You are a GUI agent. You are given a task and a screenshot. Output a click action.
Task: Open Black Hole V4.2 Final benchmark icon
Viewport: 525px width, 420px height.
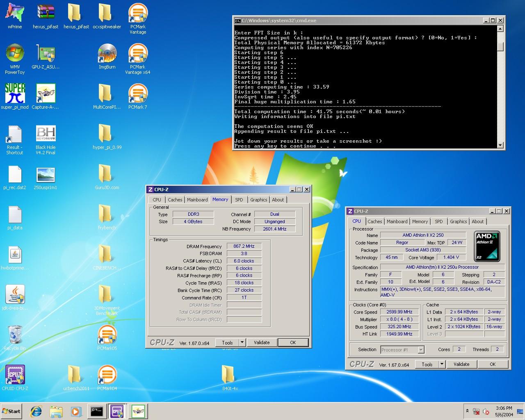(x=46, y=139)
